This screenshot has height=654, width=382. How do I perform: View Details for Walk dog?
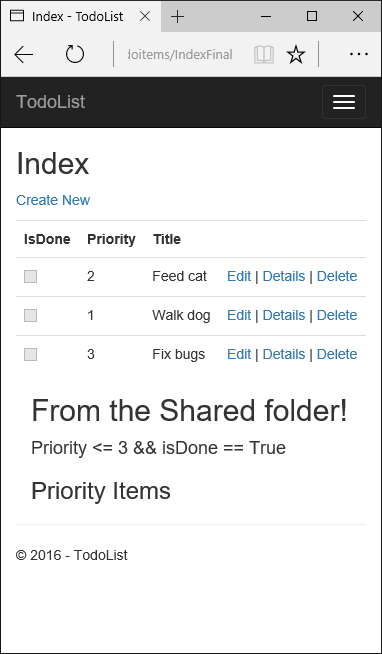click(284, 315)
